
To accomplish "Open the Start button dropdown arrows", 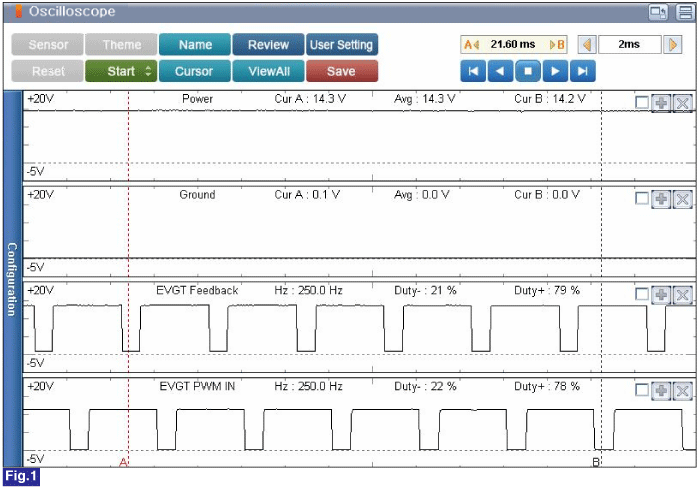I will pyautogui.click(x=149, y=71).
